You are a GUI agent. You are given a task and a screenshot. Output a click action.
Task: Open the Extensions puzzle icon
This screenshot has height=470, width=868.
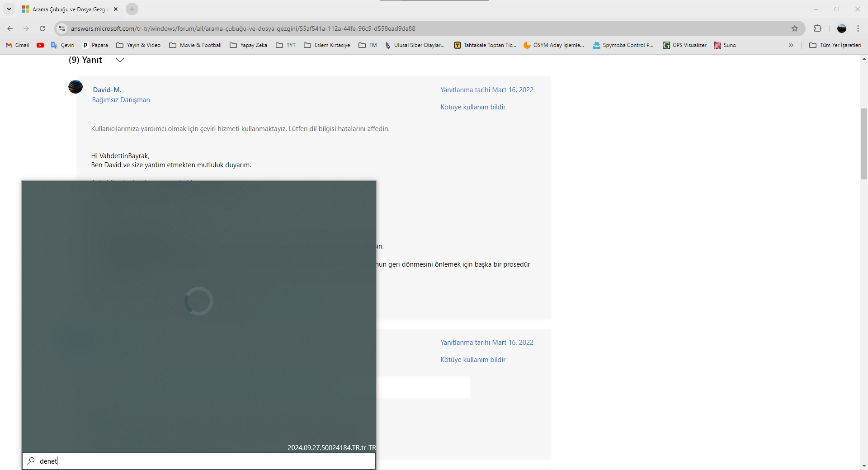pos(817,28)
